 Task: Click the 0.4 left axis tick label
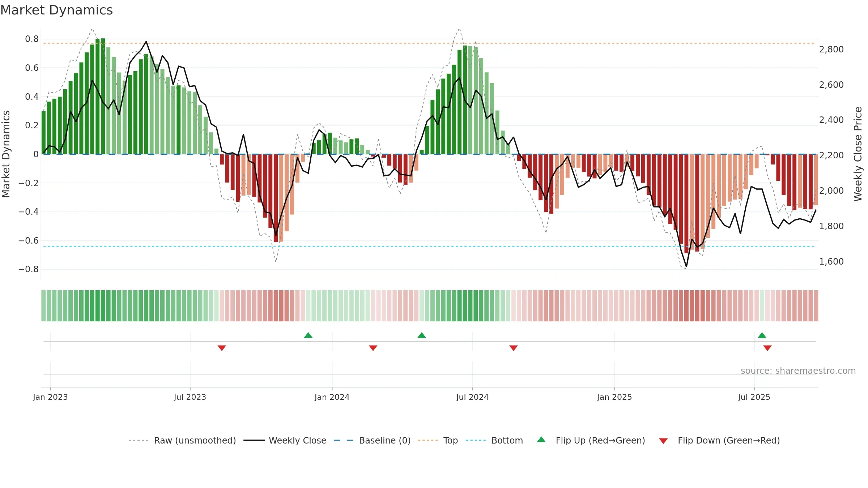coord(32,97)
